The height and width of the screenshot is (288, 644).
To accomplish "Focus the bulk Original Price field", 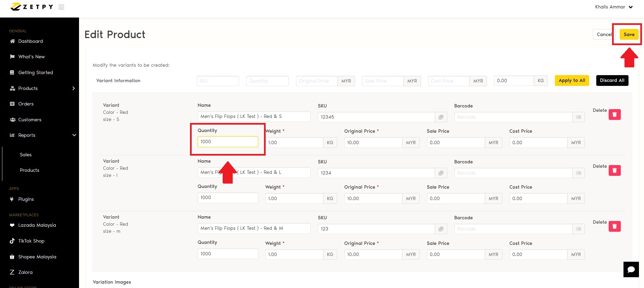I will click(317, 81).
